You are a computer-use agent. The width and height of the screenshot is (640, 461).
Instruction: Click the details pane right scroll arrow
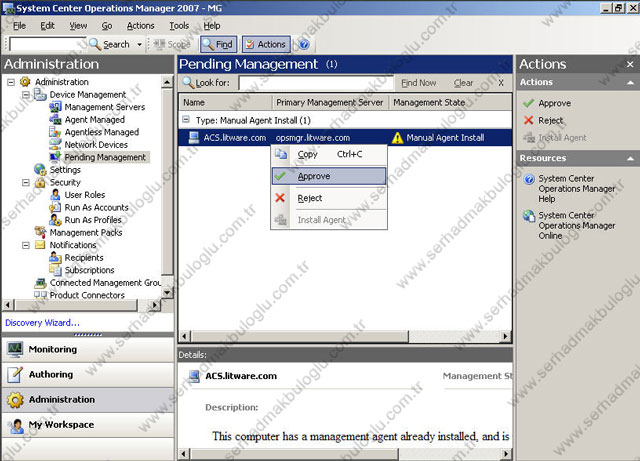click(505, 454)
